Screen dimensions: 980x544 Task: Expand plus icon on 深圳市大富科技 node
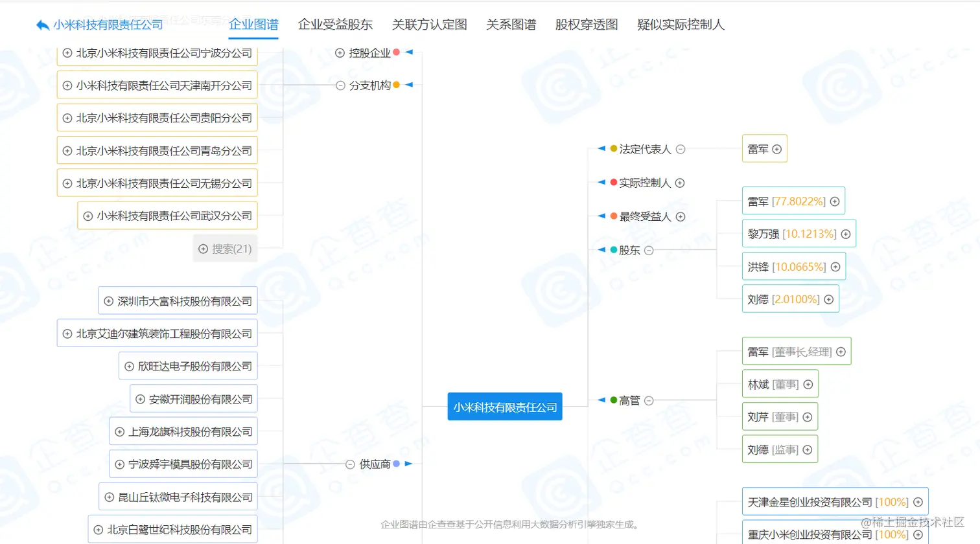[109, 301]
